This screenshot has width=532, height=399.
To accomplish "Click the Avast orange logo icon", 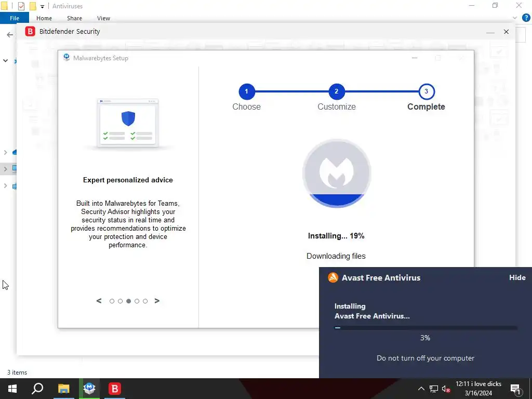I will click(x=333, y=277).
